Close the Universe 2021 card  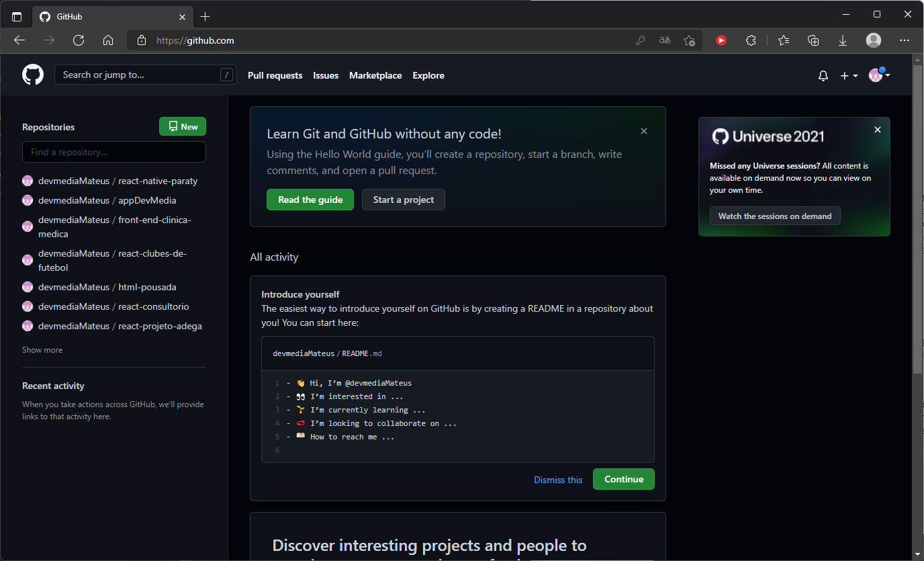(878, 130)
